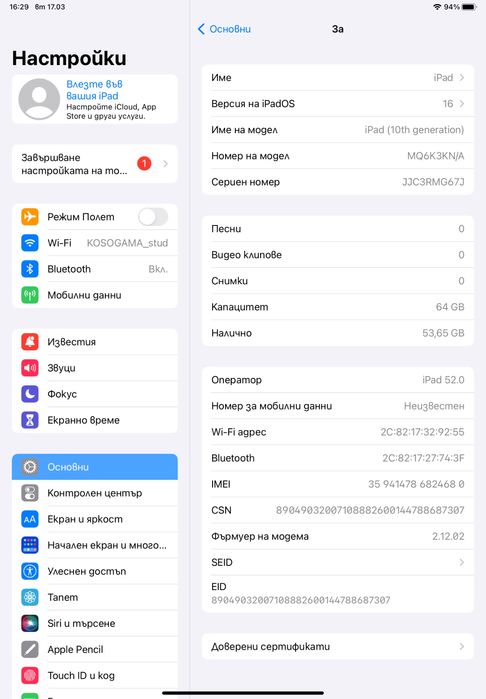486x699 pixels.
Task: Open Екранно време via the hourglass icon
Action: pos(30,420)
